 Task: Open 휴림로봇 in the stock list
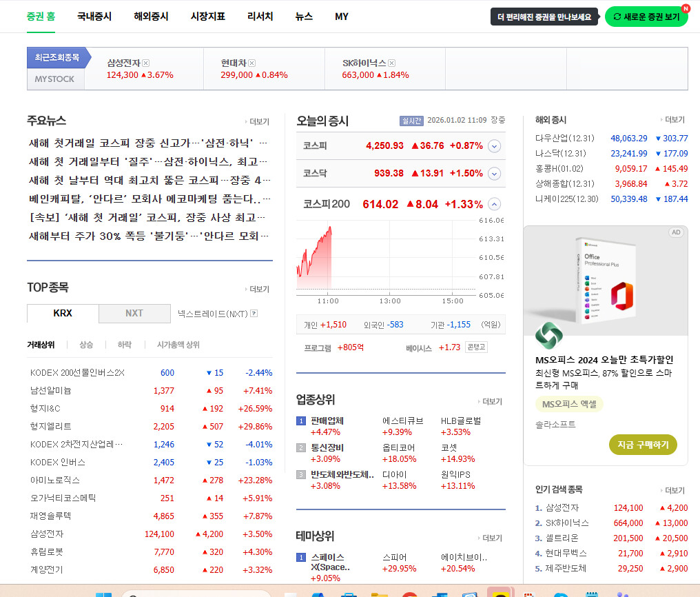(46, 552)
